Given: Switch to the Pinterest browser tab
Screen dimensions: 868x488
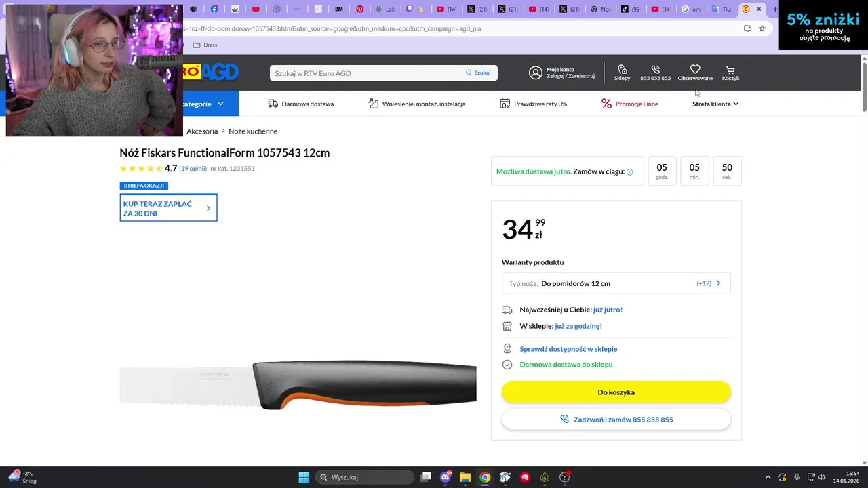Looking at the screenshot, I should tap(360, 9).
